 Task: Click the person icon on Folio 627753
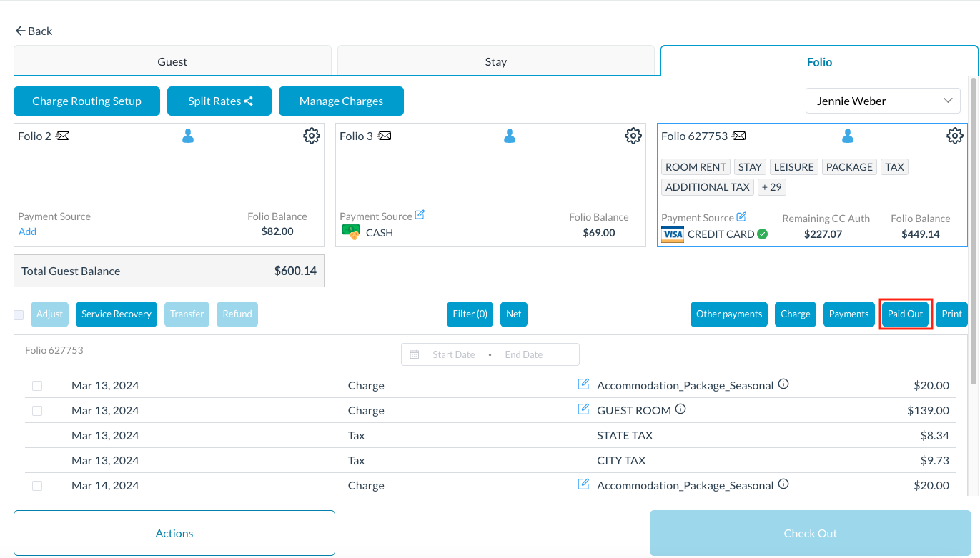point(848,136)
